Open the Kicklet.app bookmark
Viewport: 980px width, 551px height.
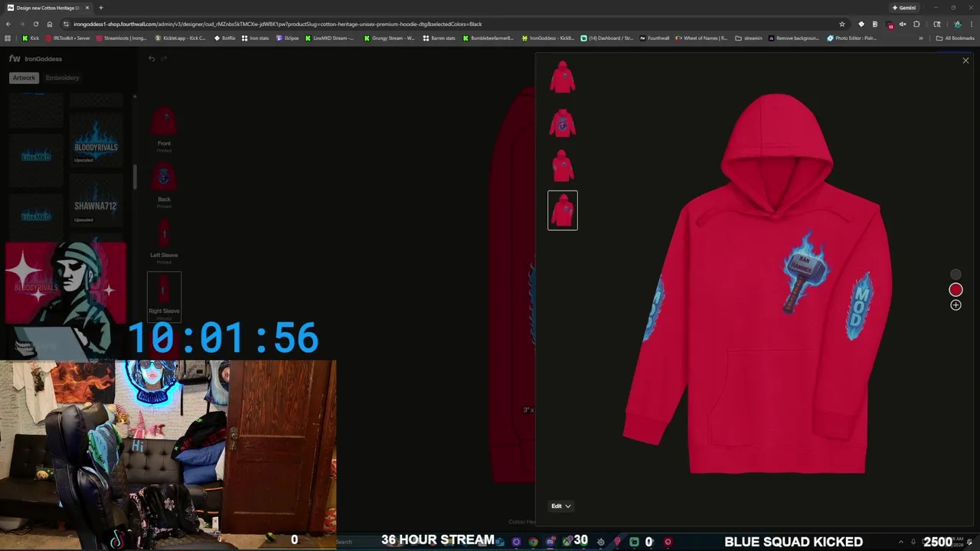[181, 37]
